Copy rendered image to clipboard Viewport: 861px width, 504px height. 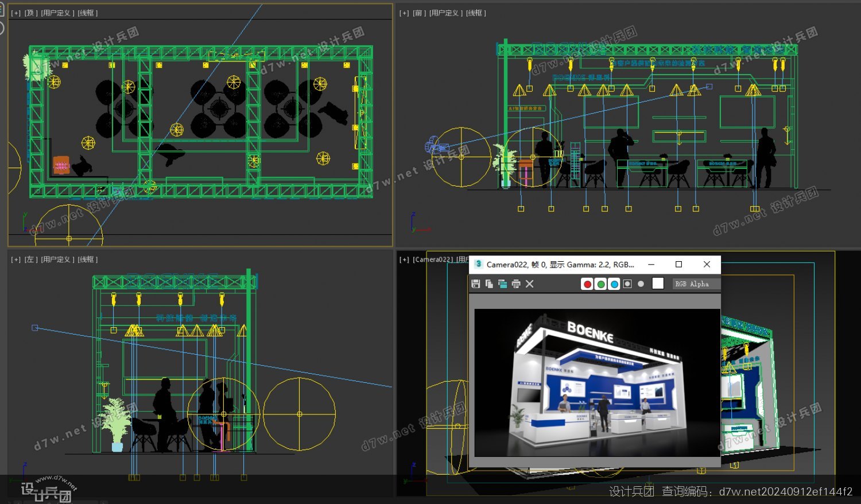tap(489, 284)
